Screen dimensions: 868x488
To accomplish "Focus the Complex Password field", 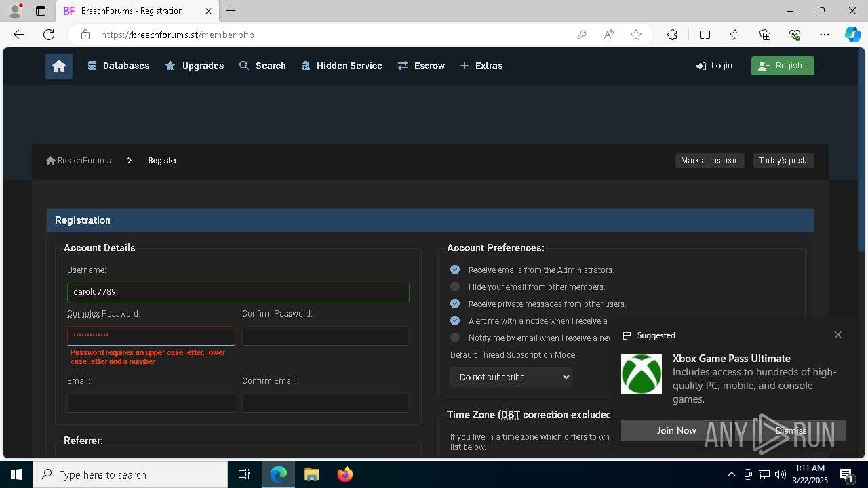I will [151, 335].
